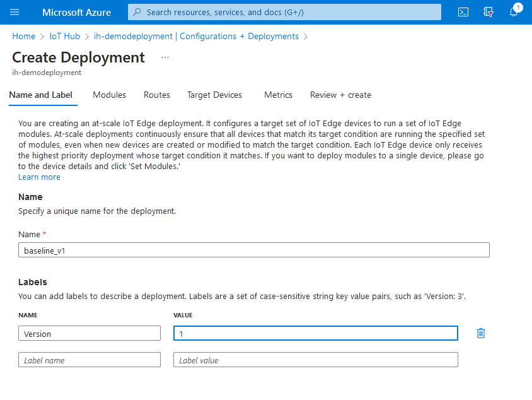Follow the Learn more link
The image size is (532, 400).
coord(40,177)
